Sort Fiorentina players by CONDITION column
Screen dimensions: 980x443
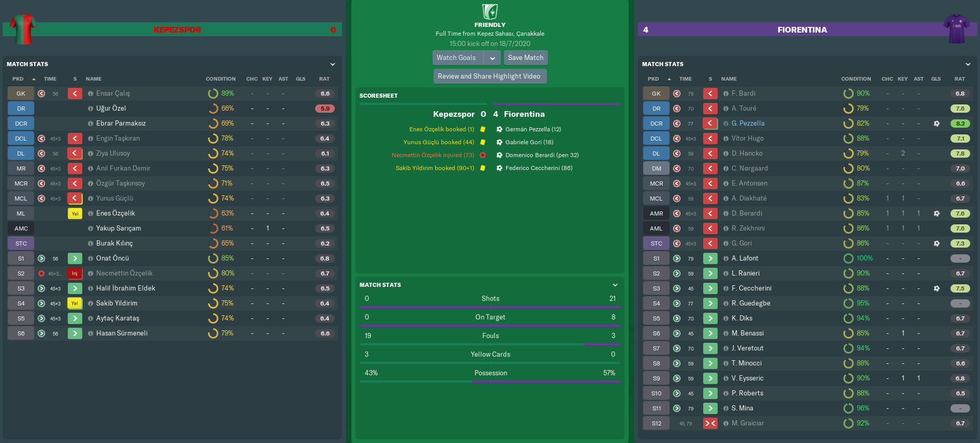point(856,79)
